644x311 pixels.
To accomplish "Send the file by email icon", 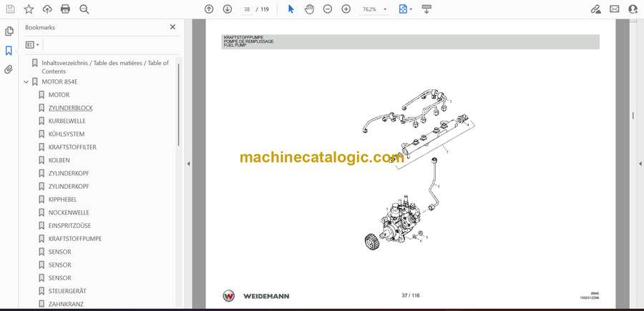I will click(615, 9).
